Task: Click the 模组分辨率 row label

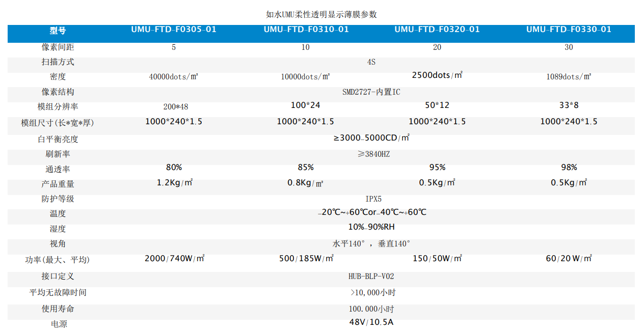Action: point(58,107)
